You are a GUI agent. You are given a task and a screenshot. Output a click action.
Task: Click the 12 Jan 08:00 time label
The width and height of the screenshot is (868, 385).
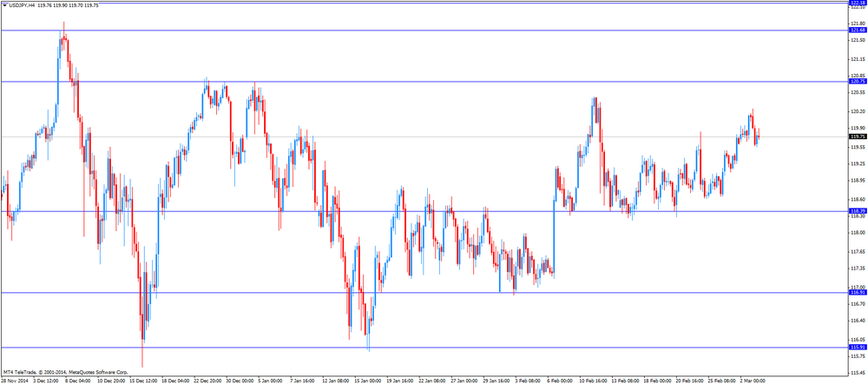tap(335, 382)
